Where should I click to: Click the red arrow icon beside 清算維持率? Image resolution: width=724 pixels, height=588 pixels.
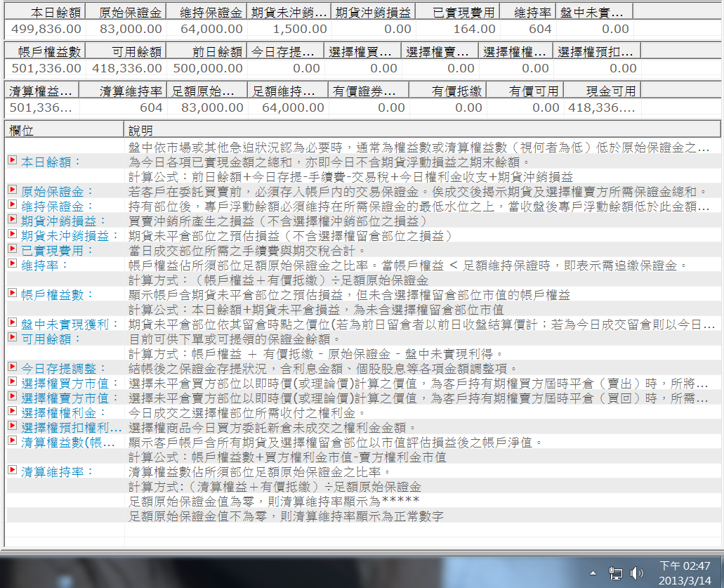coord(13,471)
